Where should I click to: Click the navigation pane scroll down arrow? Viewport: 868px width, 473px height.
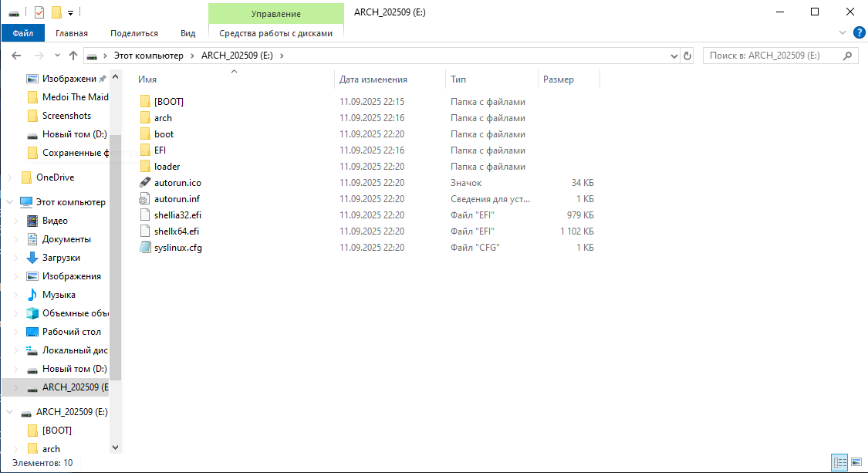(116, 447)
